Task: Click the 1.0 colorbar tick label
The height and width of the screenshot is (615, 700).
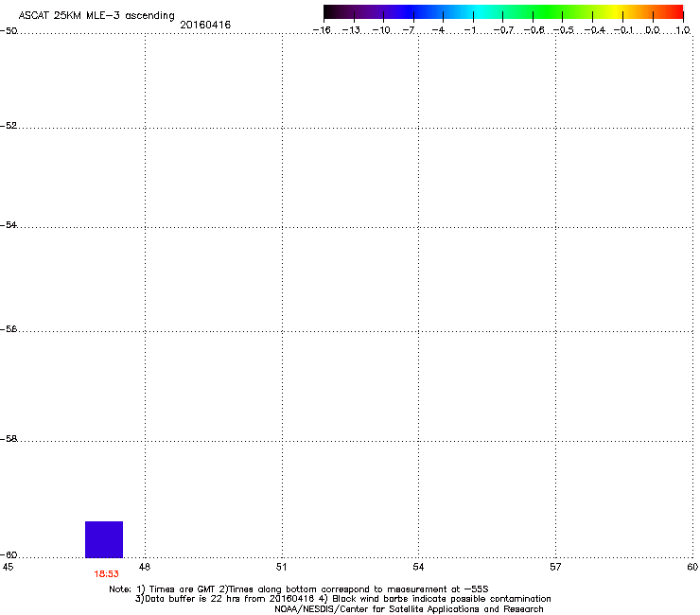Action: 683,30
